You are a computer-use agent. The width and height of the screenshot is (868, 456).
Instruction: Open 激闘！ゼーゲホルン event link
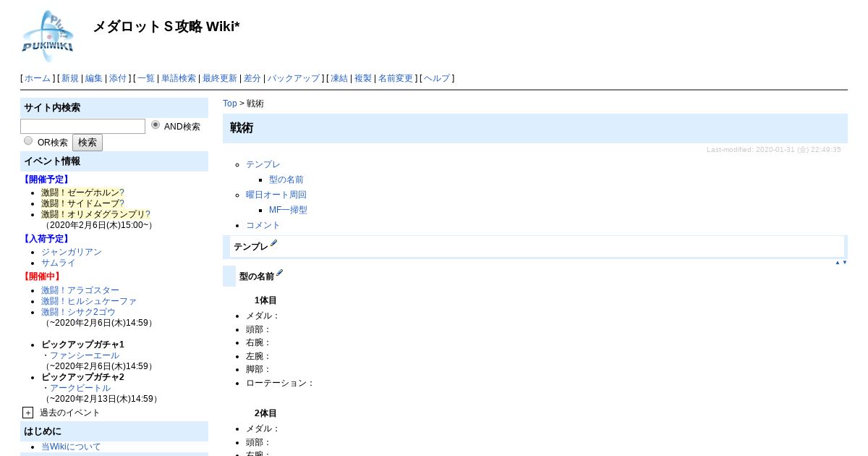(82, 193)
